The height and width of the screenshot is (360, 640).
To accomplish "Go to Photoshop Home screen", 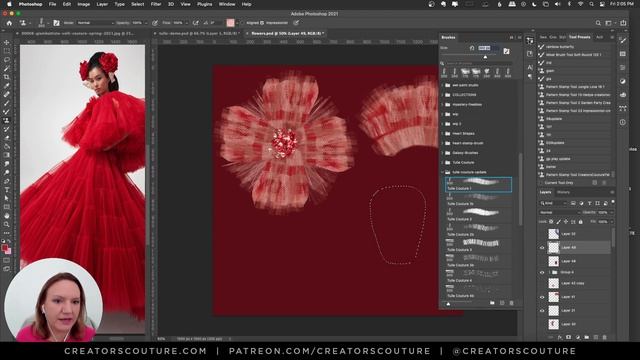I will point(9,23).
